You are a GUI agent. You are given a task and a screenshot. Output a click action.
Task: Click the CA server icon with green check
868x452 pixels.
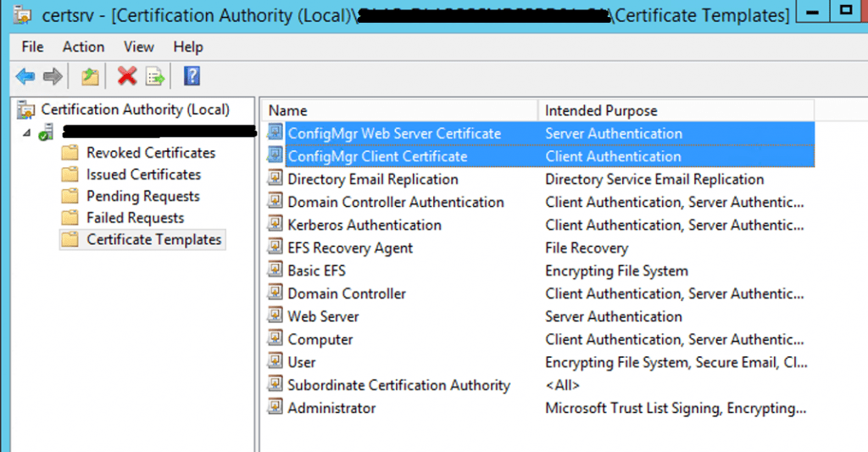coord(46,132)
